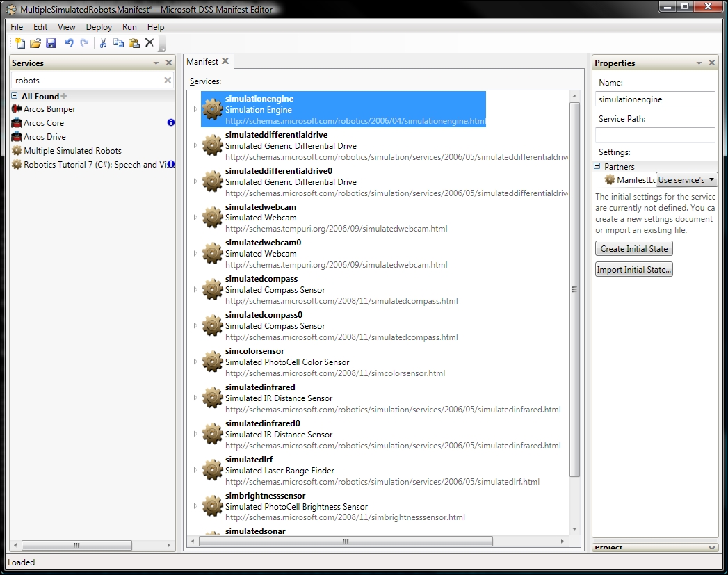Image resolution: width=728 pixels, height=575 pixels.
Task: Expand the simulateddifferentialdrive service node
Action: pyautogui.click(x=195, y=145)
